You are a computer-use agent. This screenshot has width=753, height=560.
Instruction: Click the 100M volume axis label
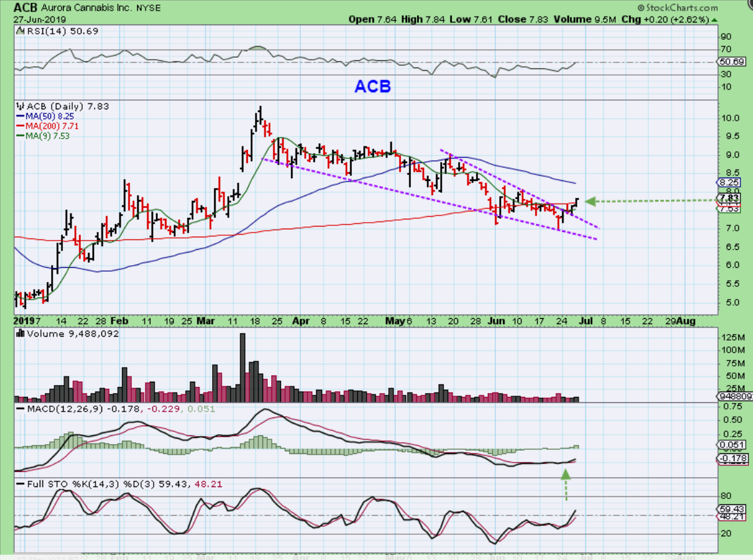(733, 350)
